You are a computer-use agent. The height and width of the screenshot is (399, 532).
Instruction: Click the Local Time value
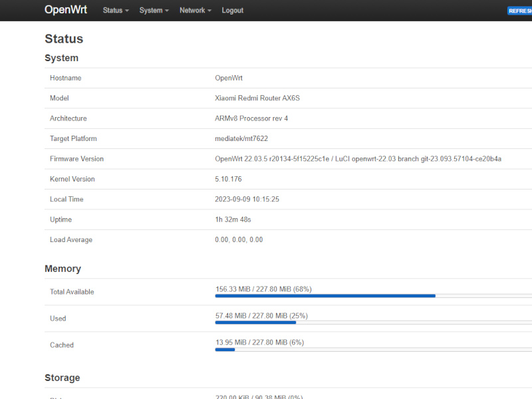pos(247,199)
